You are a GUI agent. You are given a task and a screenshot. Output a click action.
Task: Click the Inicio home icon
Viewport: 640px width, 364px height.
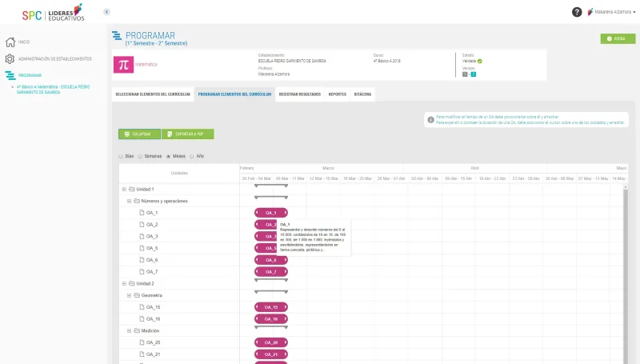tap(10, 42)
